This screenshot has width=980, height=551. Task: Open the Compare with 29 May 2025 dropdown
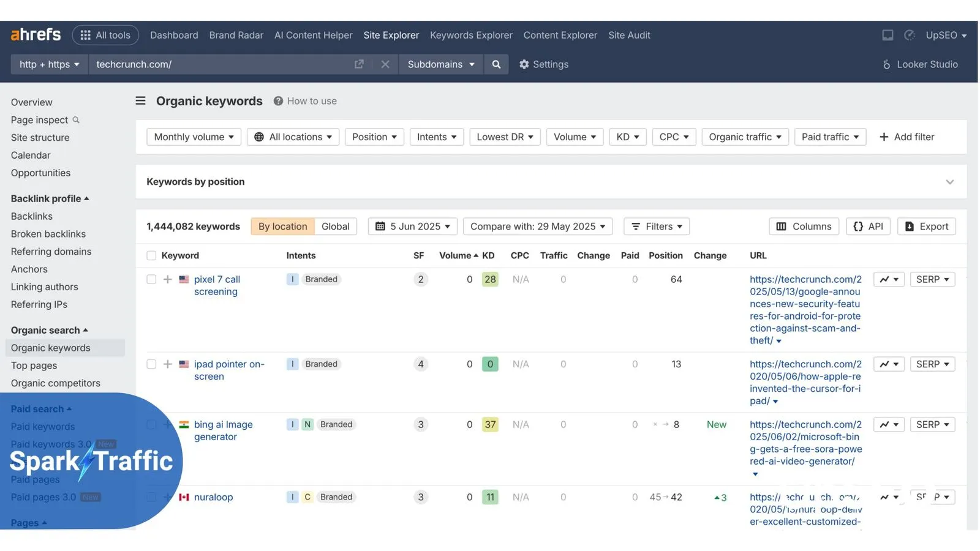[538, 227]
